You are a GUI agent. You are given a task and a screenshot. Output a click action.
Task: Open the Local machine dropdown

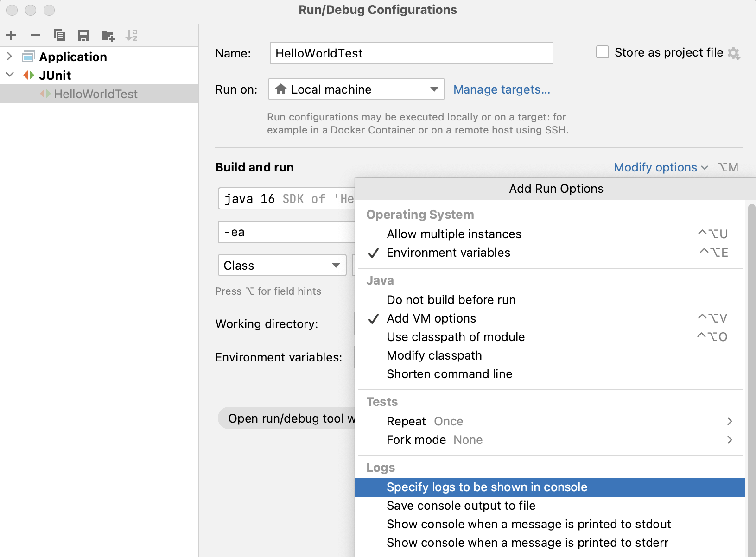pos(356,89)
